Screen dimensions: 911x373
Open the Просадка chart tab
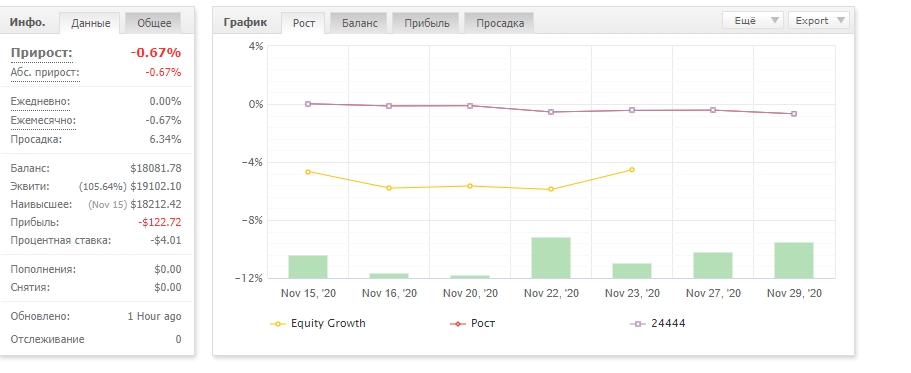tap(500, 23)
